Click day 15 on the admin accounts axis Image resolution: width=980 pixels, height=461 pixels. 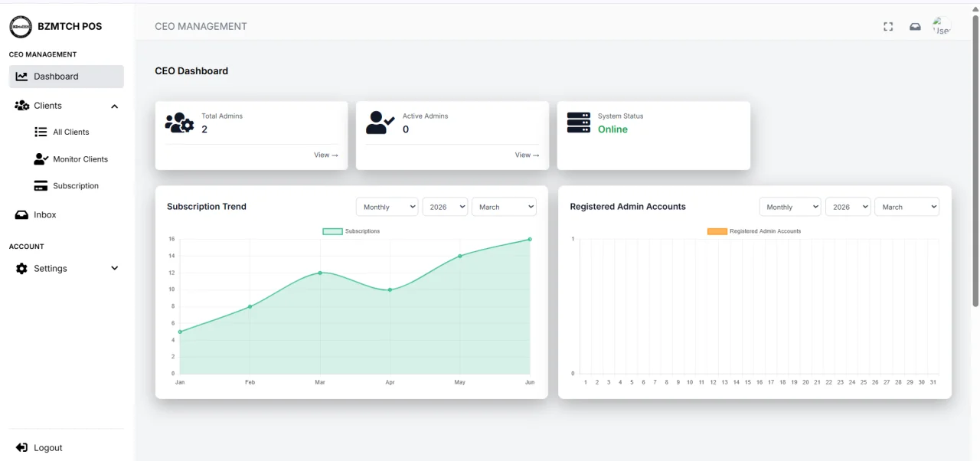point(748,382)
